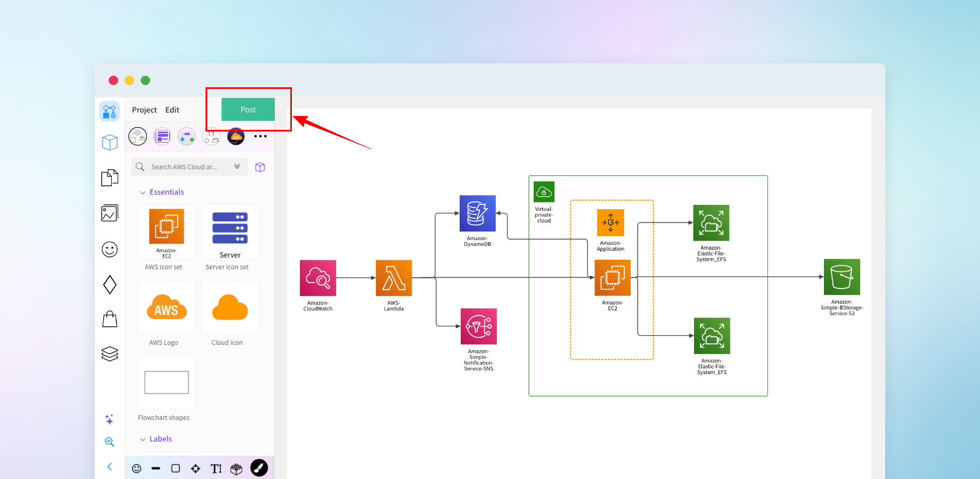Select the Virtual private cloud icon
Viewport: 980px width, 479px height.
[x=544, y=192]
